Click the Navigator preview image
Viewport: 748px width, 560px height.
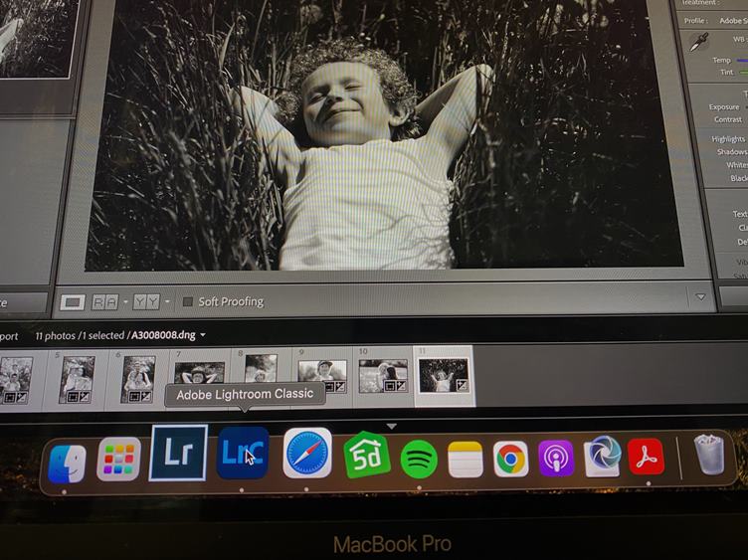pos(35,38)
